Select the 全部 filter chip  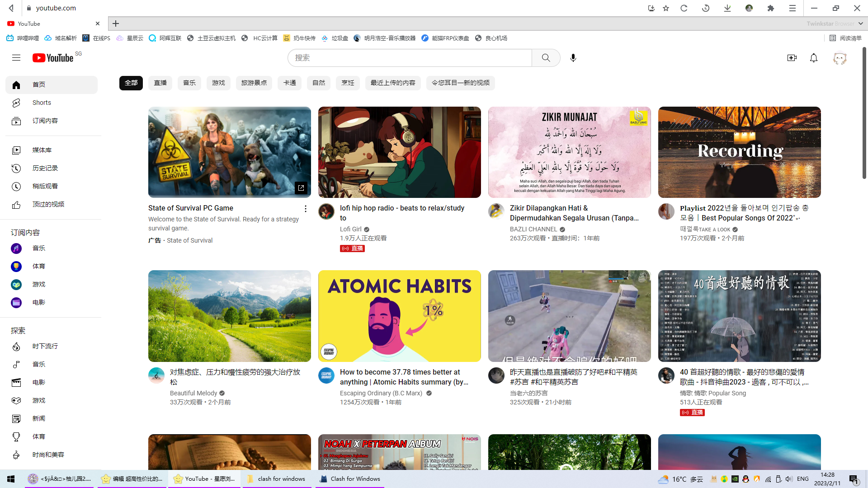131,83
